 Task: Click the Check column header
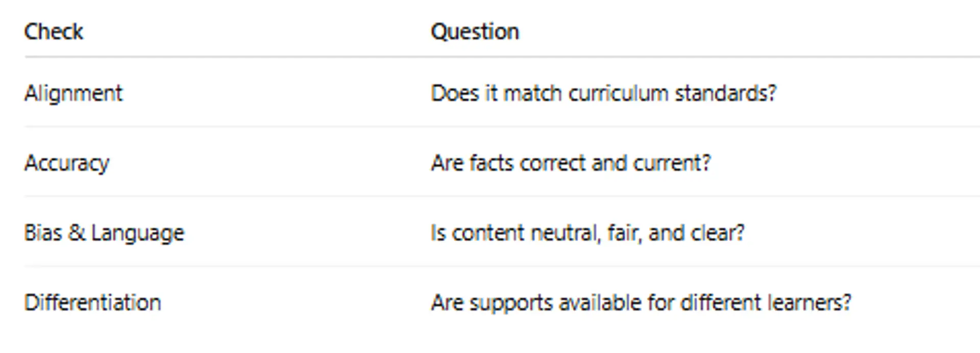[54, 32]
